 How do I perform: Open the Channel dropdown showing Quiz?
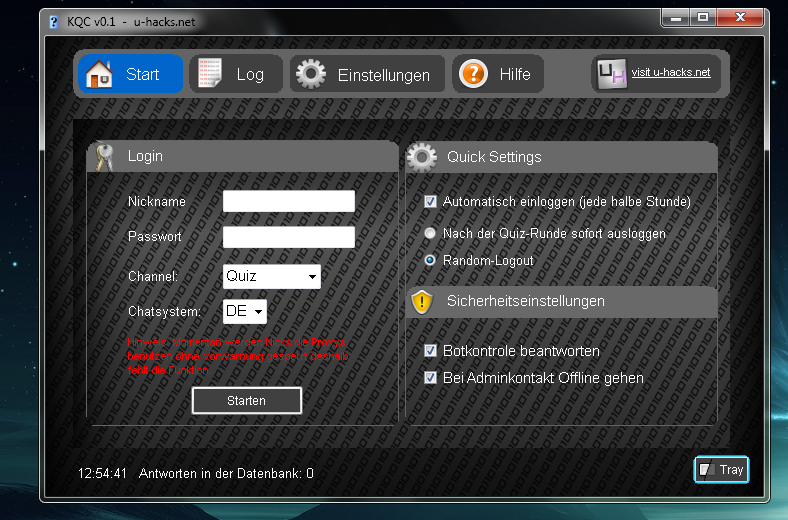tap(271, 276)
